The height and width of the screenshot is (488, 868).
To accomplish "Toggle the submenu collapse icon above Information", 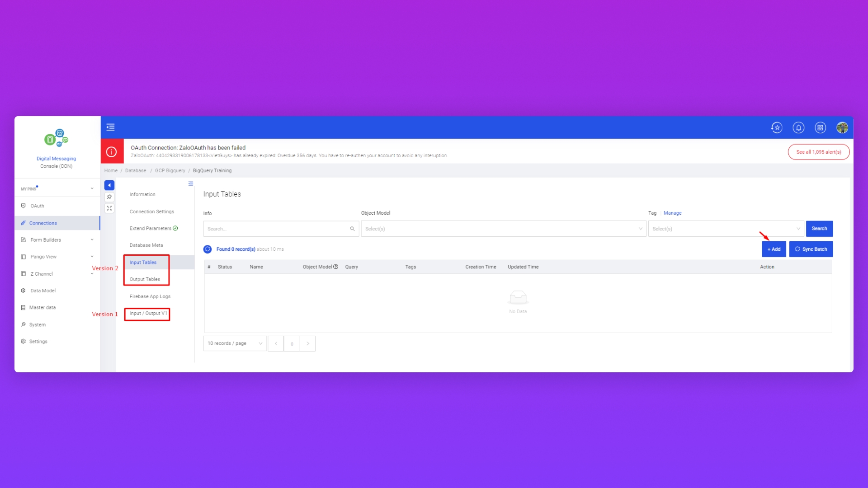I will (x=191, y=184).
